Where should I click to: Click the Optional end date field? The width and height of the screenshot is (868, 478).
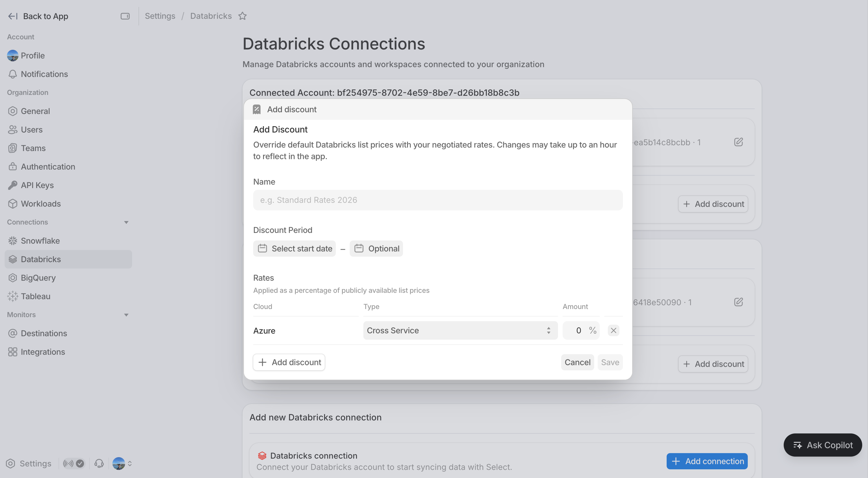click(376, 249)
